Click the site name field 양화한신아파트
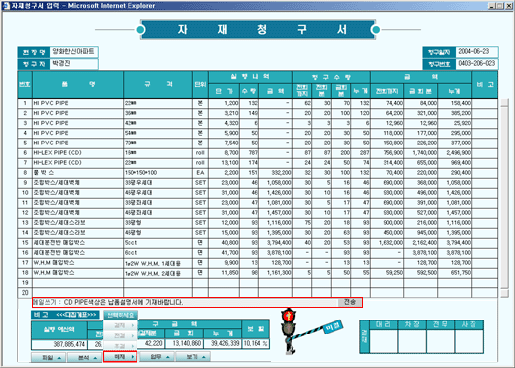Image resolution: width=515 pixels, height=368 pixels. tap(74, 52)
